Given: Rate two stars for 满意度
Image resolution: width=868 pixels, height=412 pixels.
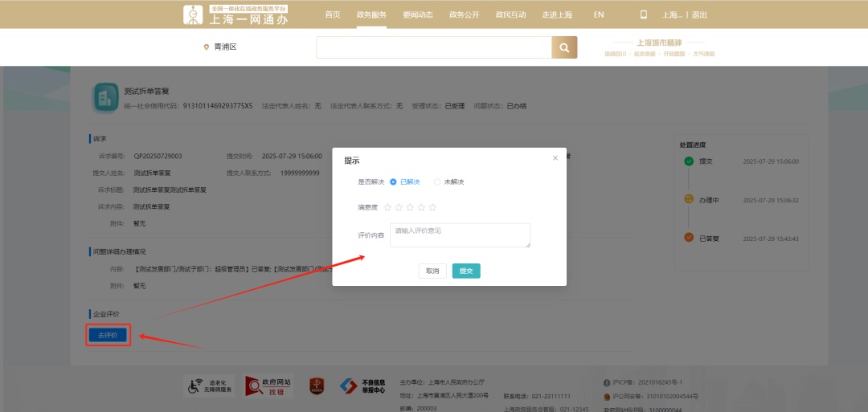Looking at the screenshot, I should pos(399,207).
